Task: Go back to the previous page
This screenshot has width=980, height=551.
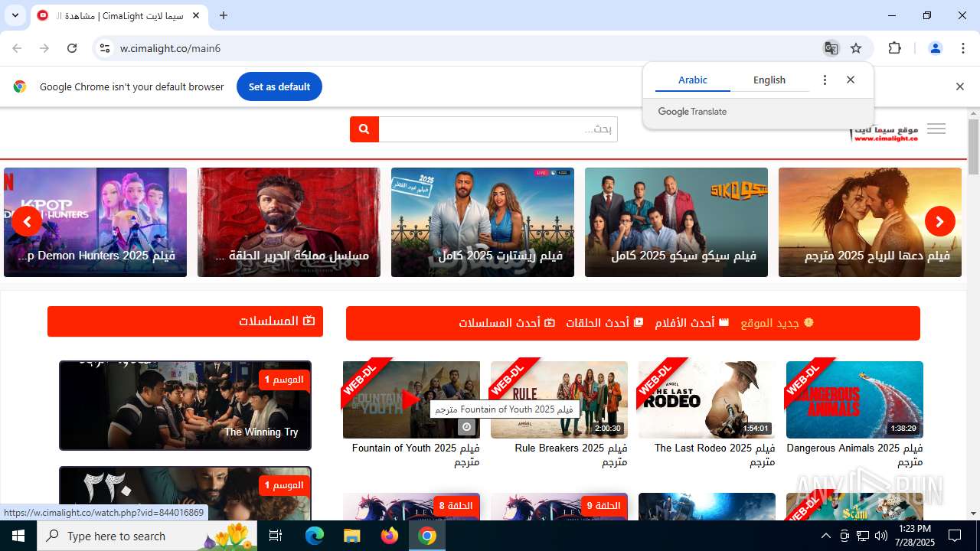Action: point(17,48)
